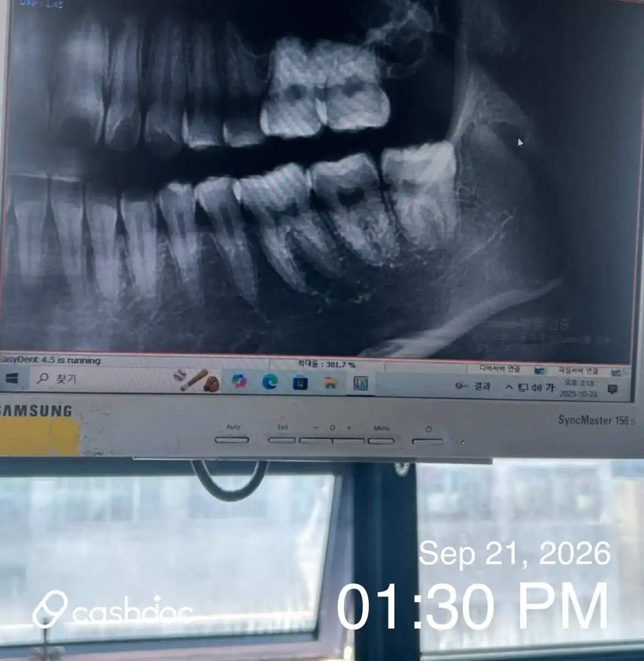The height and width of the screenshot is (661, 644).
Task: Open the notification center icon
Action: 612,390
